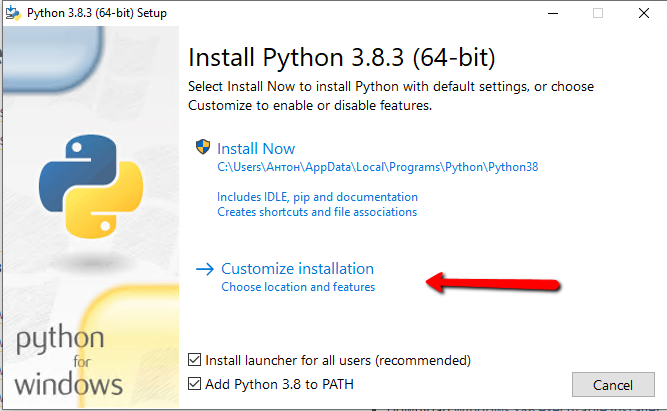Image resolution: width=667 pixels, height=411 pixels.
Task: Disable Add Python 3.8 to PATH checkbox
Action: coord(195,384)
